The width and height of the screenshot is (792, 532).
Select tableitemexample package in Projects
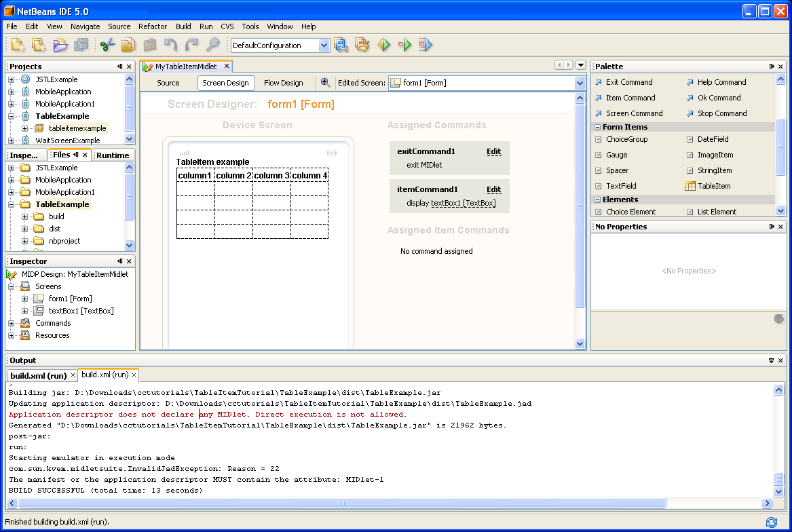77,128
